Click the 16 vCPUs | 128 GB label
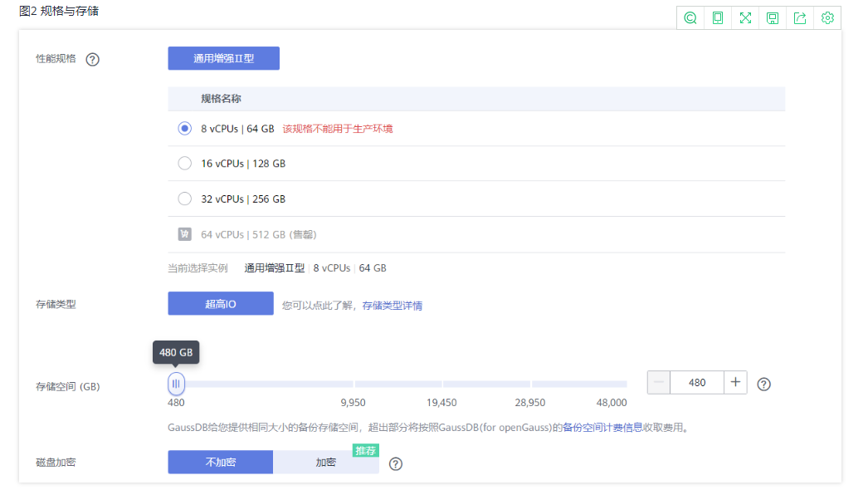Image resolution: width=868 pixels, height=490 pixels. point(243,164)
